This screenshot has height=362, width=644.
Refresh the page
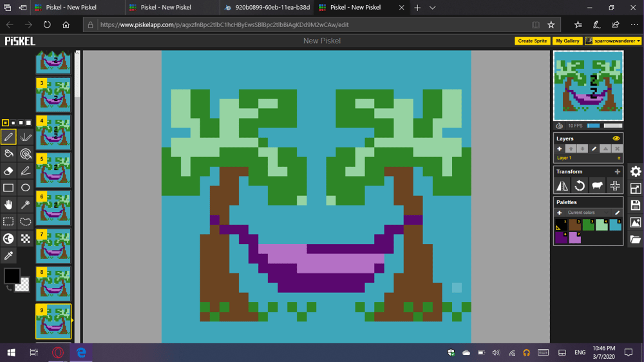[x=47, y=24]
